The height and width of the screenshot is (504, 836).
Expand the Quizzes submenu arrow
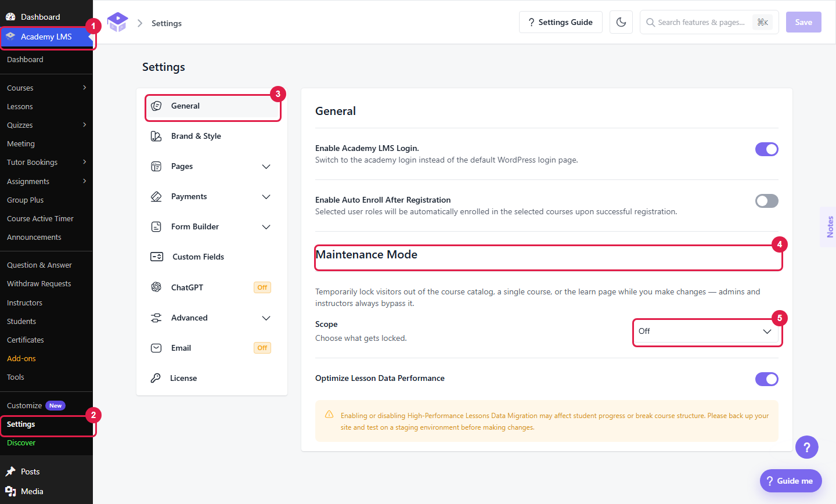(85, 125)
